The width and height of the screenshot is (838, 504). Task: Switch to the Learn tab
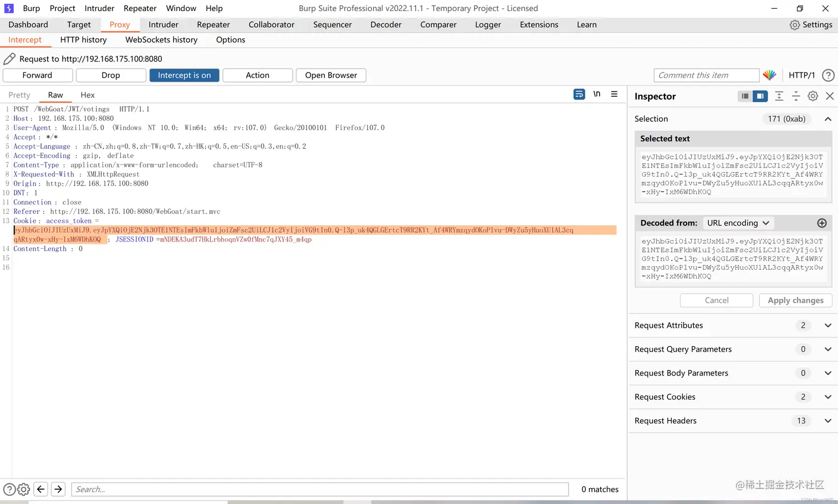pos(587,25)
